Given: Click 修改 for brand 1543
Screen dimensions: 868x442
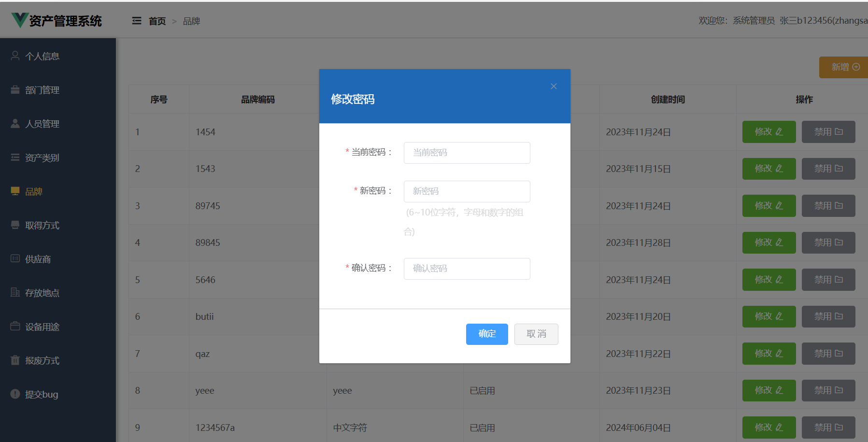Looking at the screenshot, I should [769, 169].
